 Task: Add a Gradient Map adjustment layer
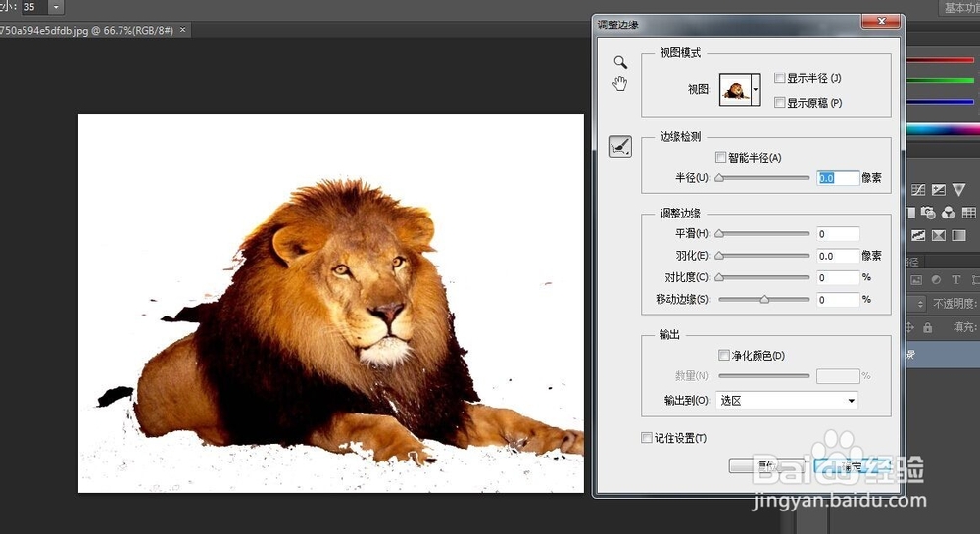[x=958, y=235]
